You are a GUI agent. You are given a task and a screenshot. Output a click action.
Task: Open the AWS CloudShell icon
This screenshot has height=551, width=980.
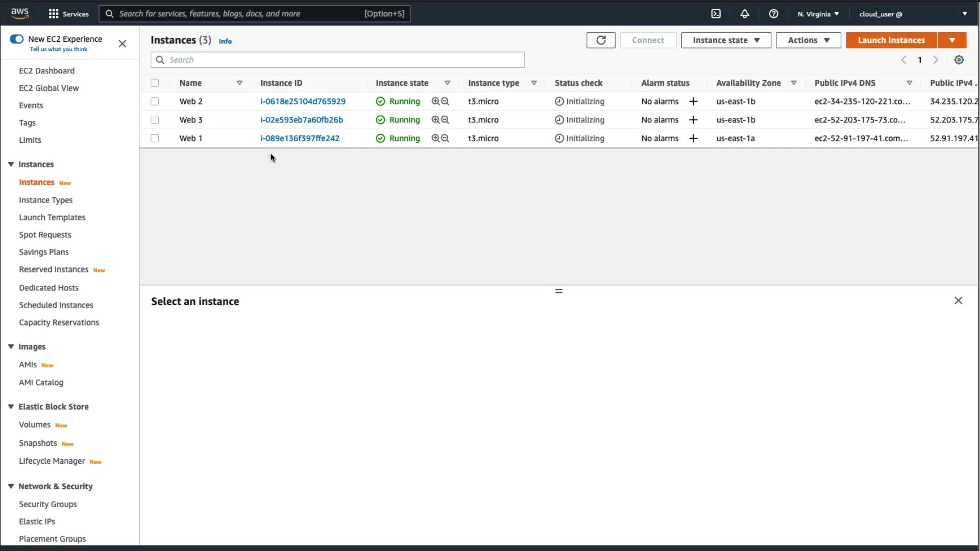click(x=716, y=14)
